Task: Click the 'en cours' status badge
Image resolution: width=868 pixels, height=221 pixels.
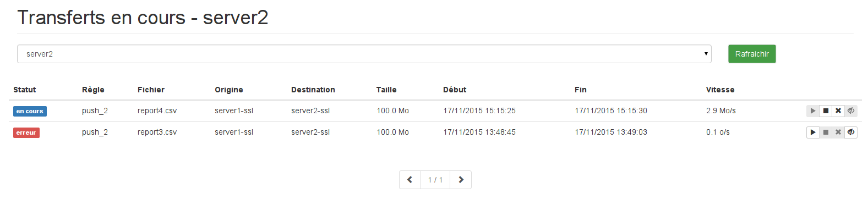Action: (30, 111)
